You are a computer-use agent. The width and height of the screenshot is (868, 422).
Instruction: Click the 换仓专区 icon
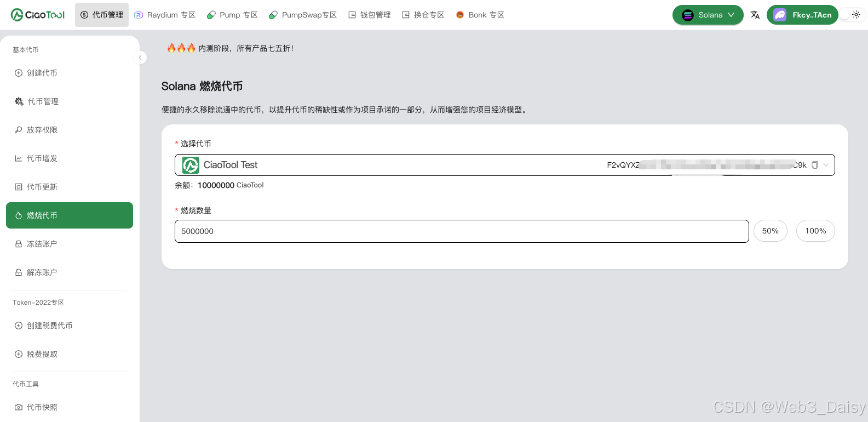coord(406,15)
